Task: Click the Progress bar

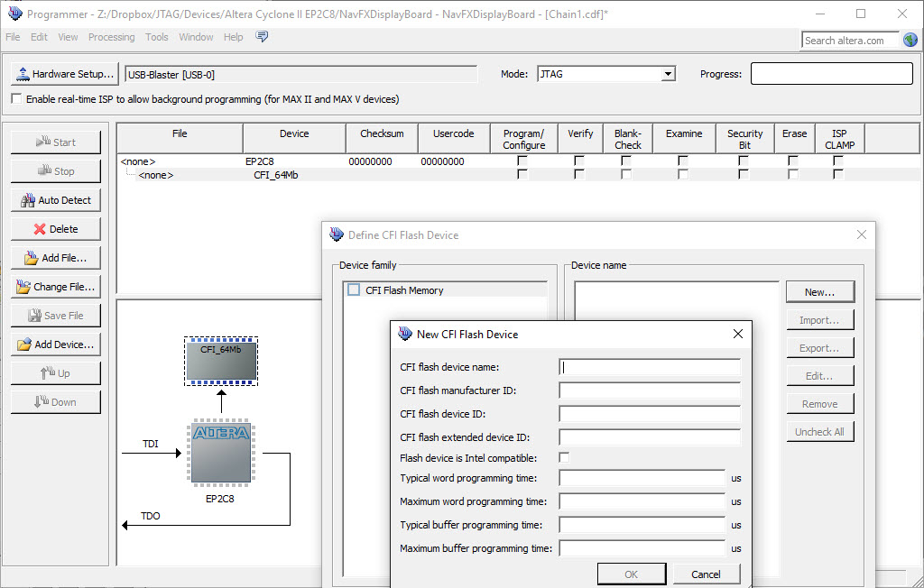Action: pyautogui.click(x=831, y=74)
